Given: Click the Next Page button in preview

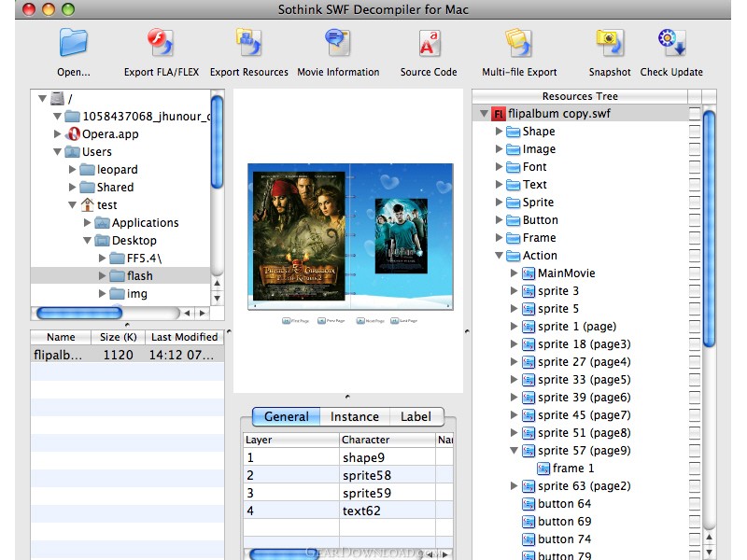Looking at the screenshot, I should [x=370, y=321].
